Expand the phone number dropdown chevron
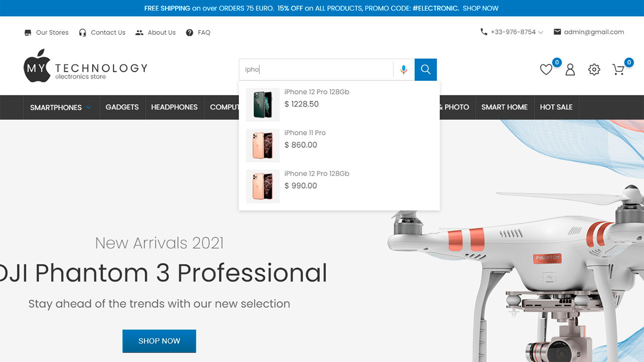This screenshot has height=362, width=644. [x=541, y=32]
